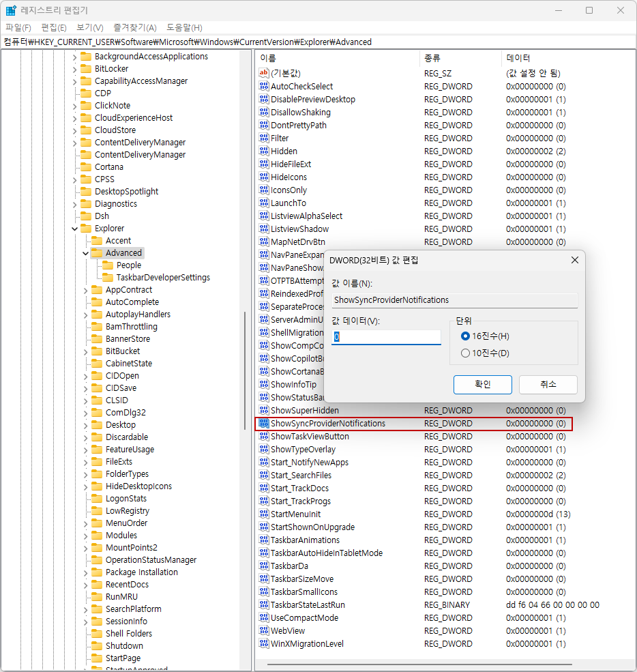The width and height of the screenshot is (637, 672).
Task: Sort values by the 데이터 column header
Action: (x=567, y=58)
